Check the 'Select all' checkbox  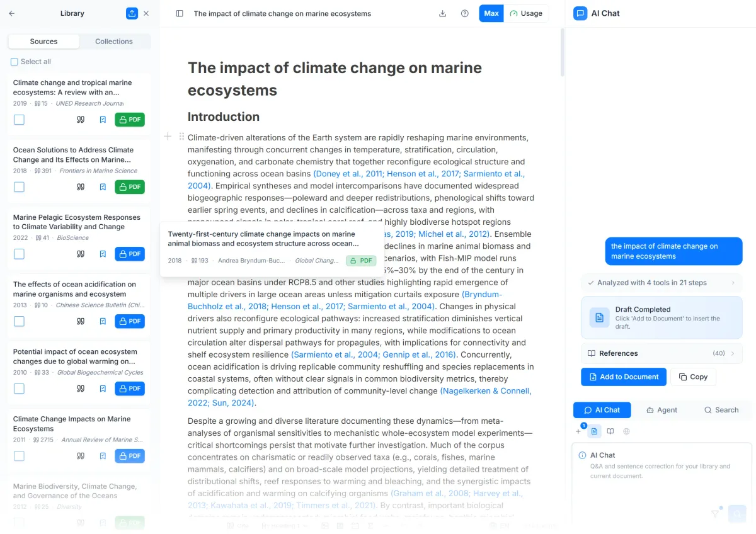(14, 62)
